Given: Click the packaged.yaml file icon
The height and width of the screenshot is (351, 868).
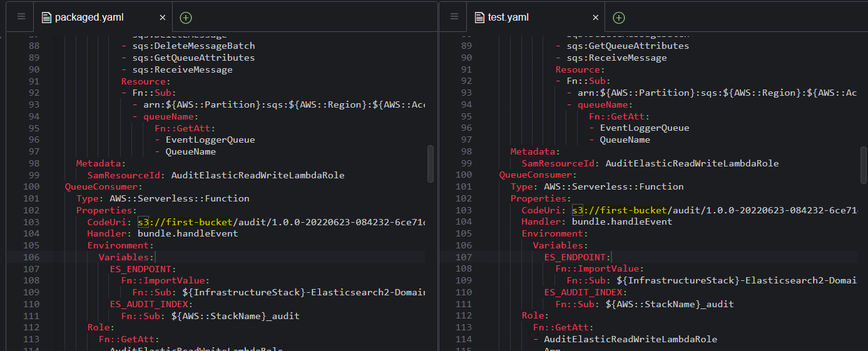Looking at the screenshot, I should tap(46, 18).
